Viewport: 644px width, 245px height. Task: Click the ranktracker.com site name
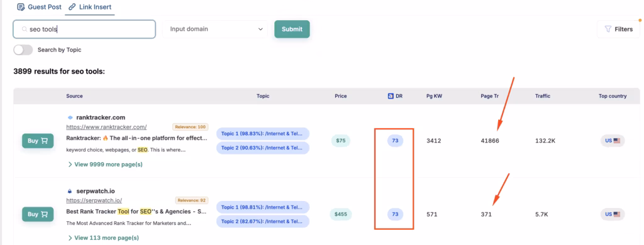(101, 117)
